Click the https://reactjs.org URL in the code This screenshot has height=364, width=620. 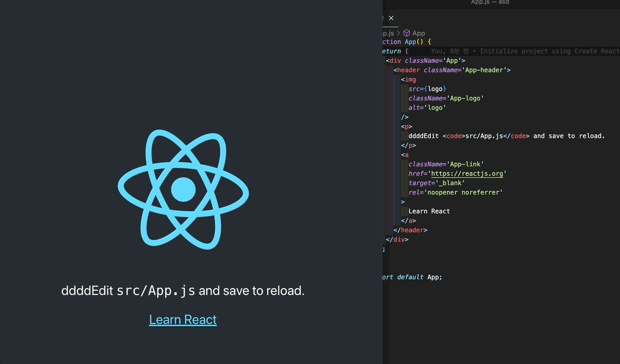[467, 174]
